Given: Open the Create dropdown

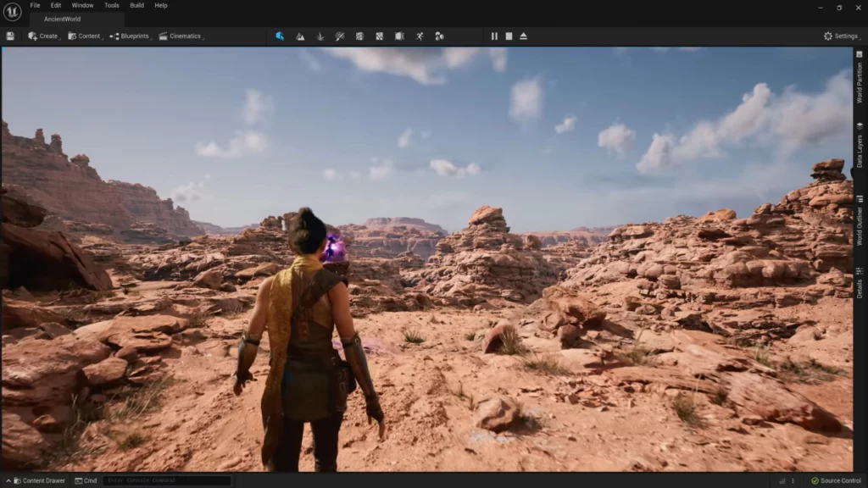Looking at the screenshot, I should coord(44,36).
